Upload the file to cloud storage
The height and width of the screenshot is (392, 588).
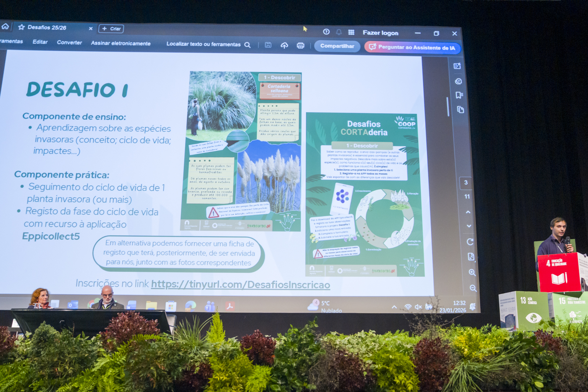(x=284, y=45)
